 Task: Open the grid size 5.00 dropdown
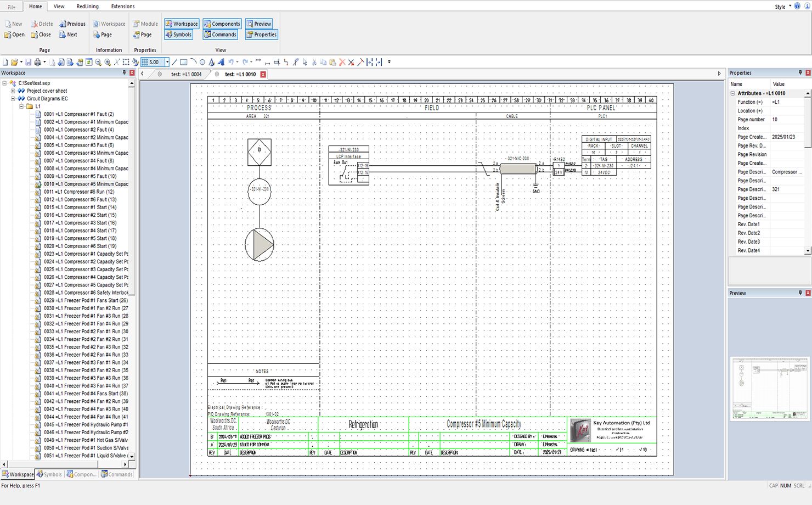point(167,63)
